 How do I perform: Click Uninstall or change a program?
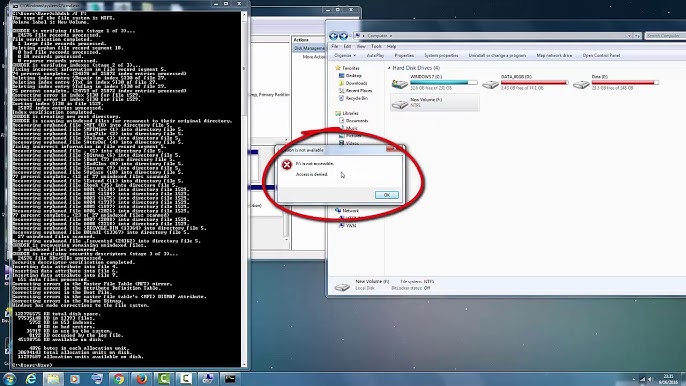point(497,56)
